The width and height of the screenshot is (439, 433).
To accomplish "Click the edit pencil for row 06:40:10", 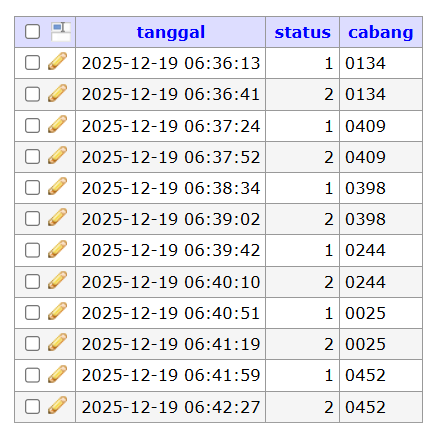I will pos(57,280).
